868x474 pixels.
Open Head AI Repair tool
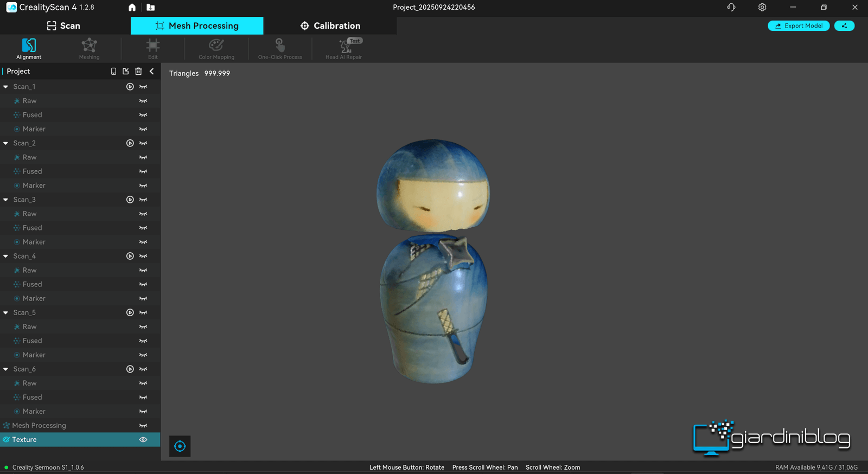click(x=343, y=48)
